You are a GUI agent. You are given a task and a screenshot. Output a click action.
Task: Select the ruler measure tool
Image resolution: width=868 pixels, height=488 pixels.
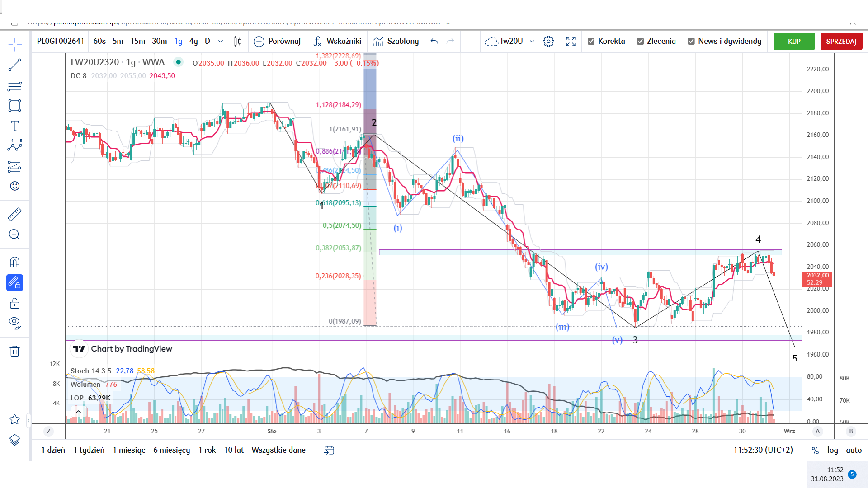(14, 214)
